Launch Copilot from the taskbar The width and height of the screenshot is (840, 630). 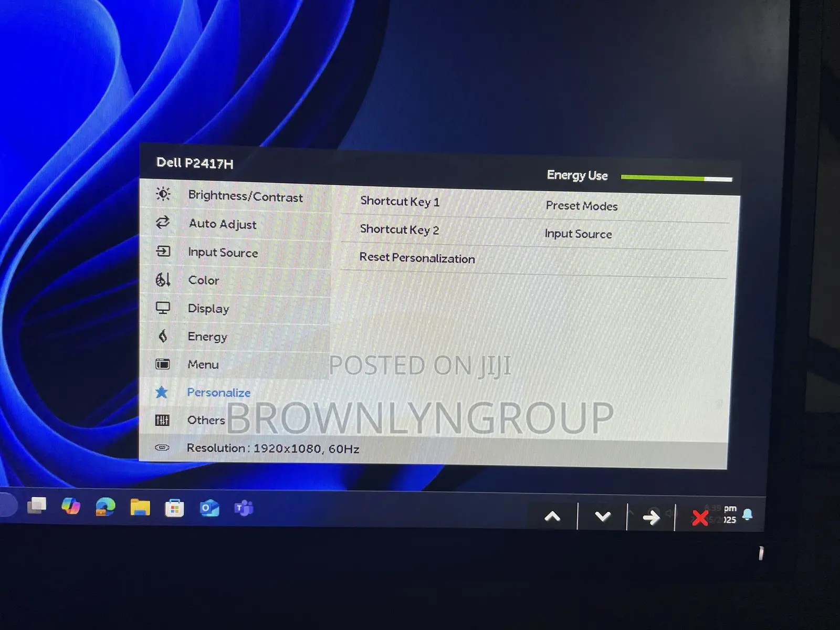pyautogui.click(x=71, y=506)
